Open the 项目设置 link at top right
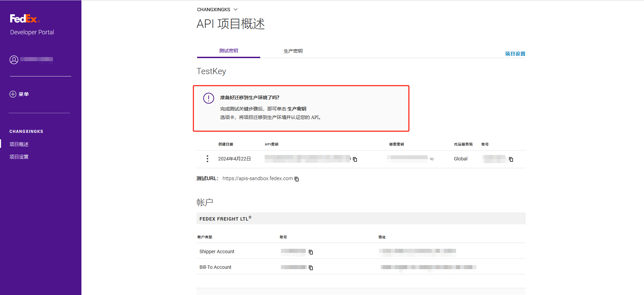 coord(515,54)
